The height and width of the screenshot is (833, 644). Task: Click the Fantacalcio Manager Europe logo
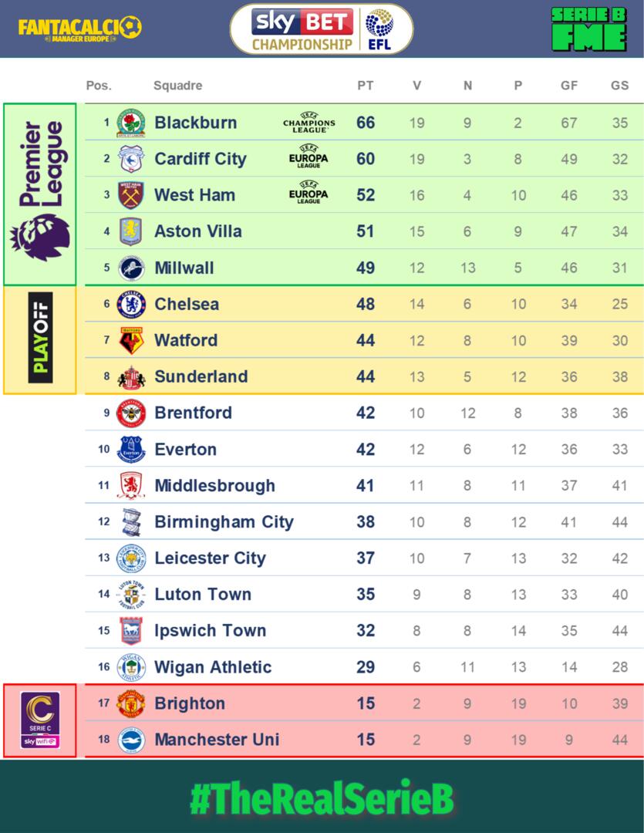[x=79, y=29]
